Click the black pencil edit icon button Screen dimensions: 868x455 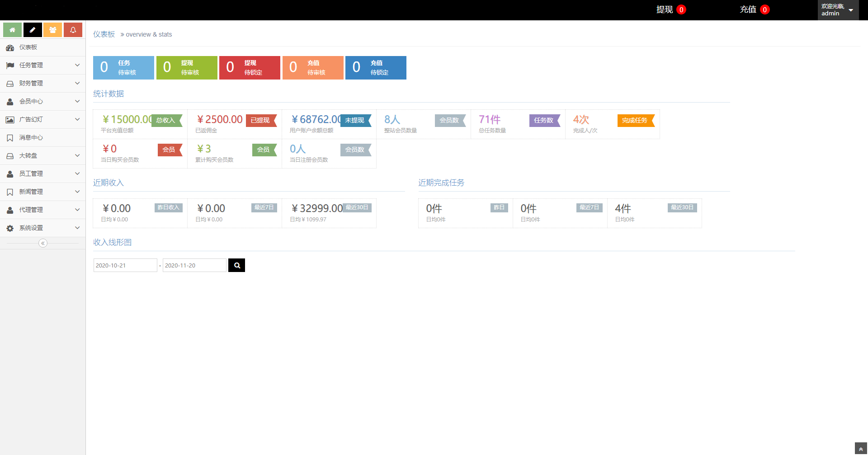[x=33, y=30]
